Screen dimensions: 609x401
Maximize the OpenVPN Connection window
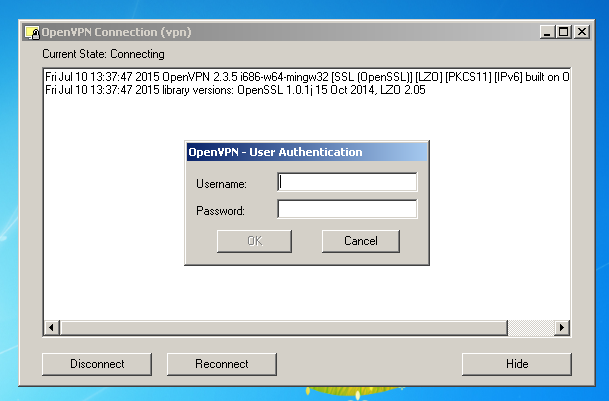tap(564, 32)
